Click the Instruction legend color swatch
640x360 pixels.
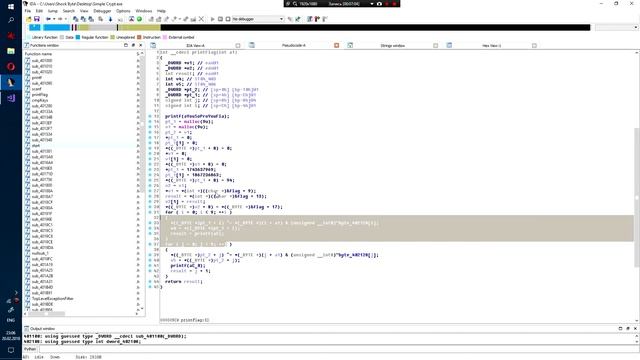coord(139,37)
